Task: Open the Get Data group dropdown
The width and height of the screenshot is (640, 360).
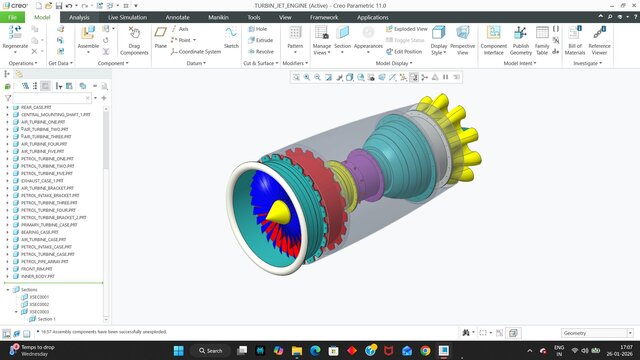Action: (60, 63)
